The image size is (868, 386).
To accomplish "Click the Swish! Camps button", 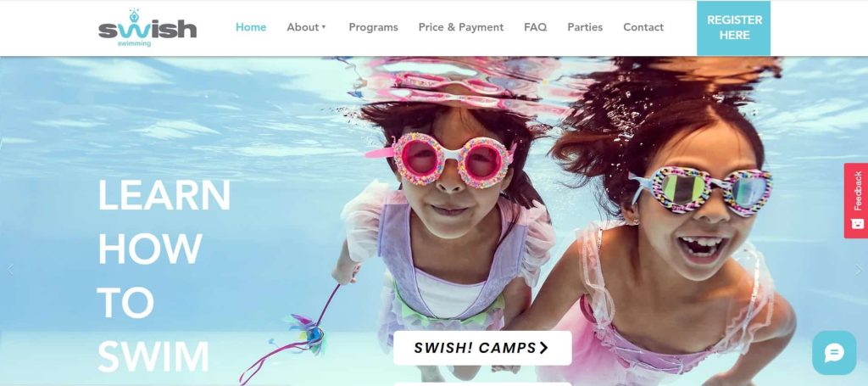I will [482, 348].
